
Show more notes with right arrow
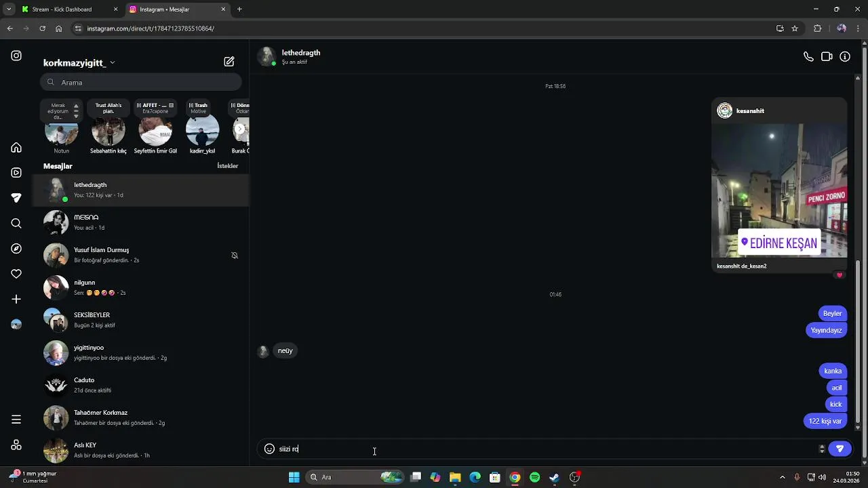coord(239,129)
